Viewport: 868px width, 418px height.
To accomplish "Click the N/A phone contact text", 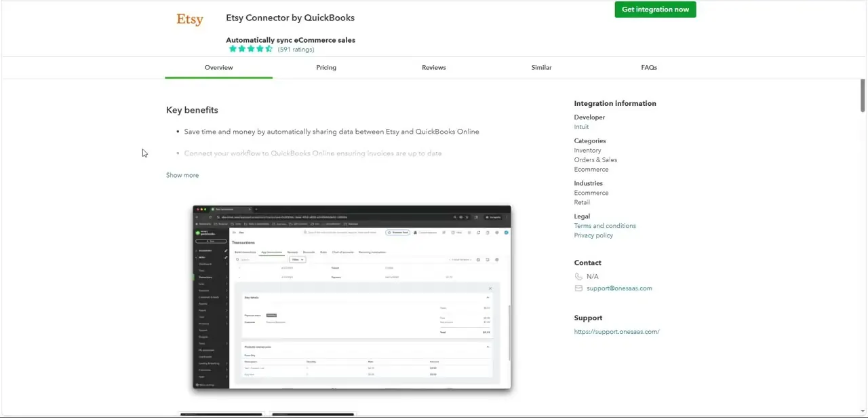I will point(593,276).
